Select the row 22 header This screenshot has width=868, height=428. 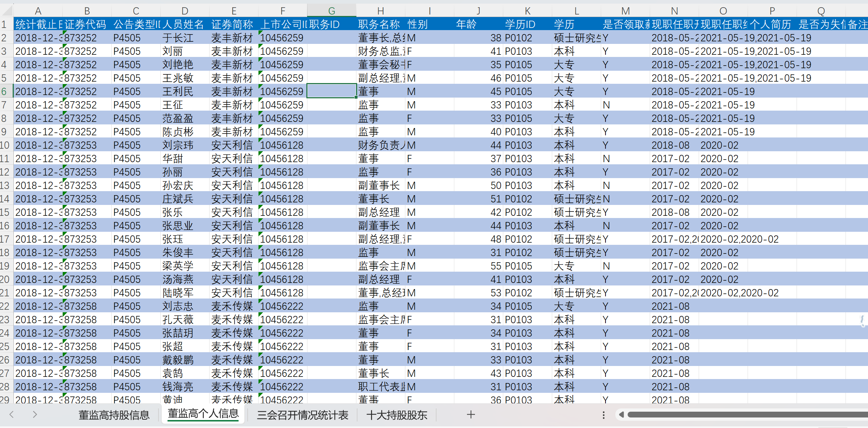[5, 306]
